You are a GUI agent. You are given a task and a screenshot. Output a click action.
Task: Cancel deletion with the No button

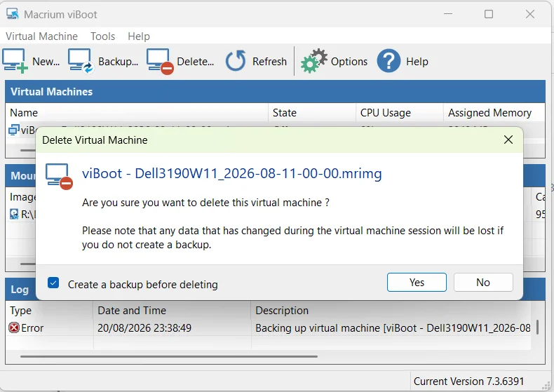tap(483, 282)
